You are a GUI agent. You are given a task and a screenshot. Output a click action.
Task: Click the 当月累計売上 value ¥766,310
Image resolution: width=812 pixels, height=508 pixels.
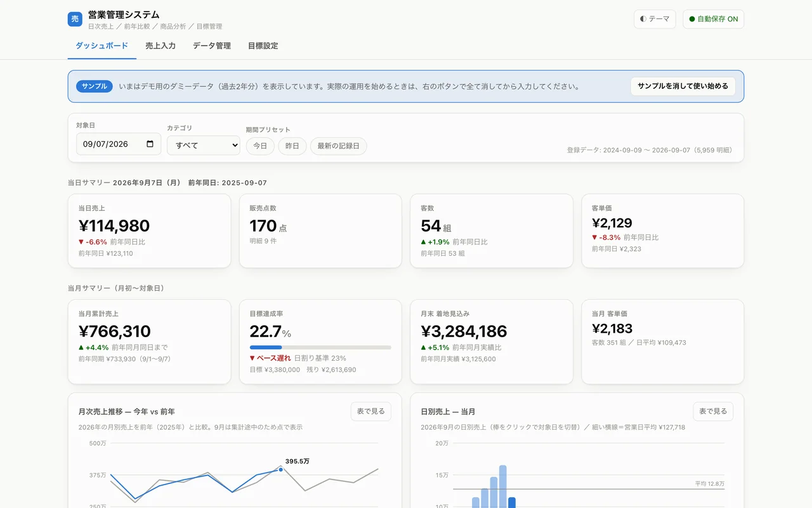coord(115,331)
